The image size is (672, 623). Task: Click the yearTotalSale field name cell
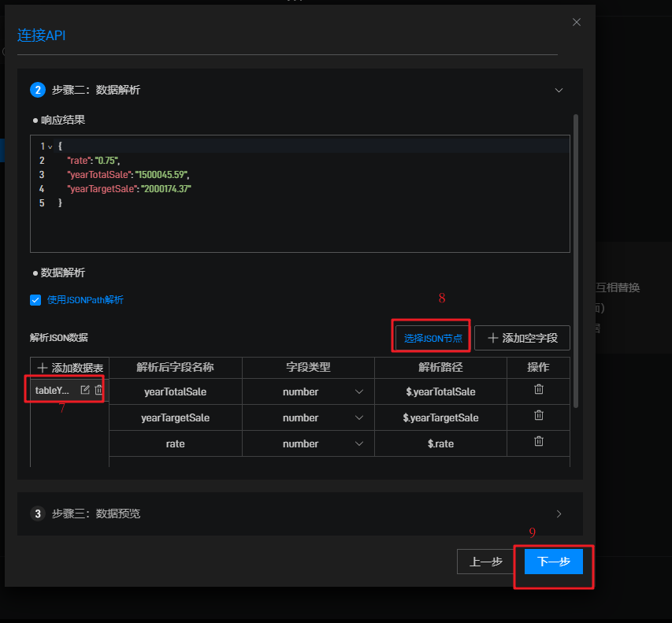click(x=175, y=391)
